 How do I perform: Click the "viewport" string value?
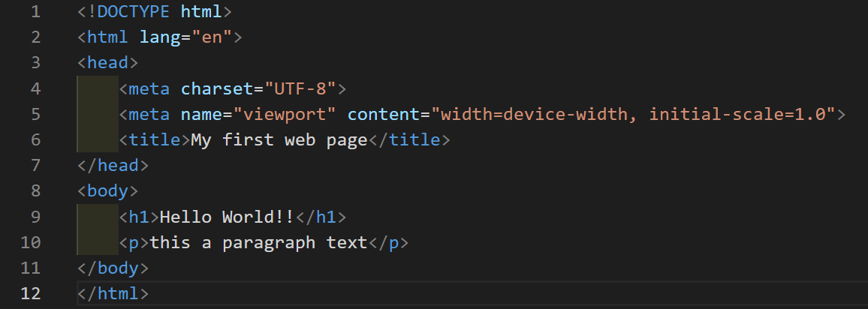284,115
